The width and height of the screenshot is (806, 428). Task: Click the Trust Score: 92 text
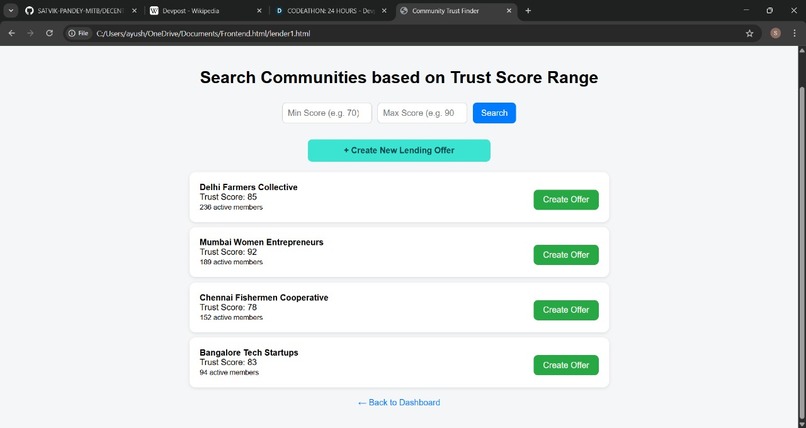[x=228, y=252]
